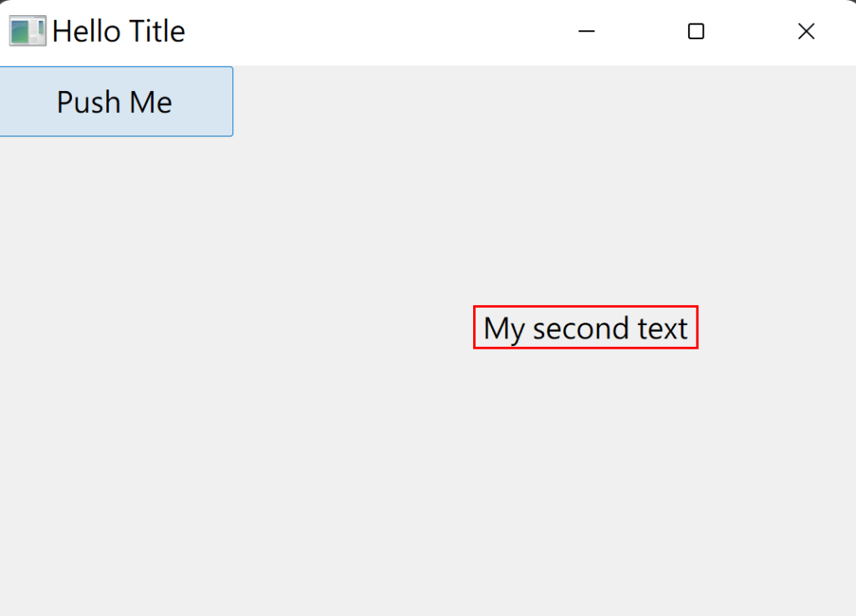Minimize the Hello Title window

pos(586,32)
